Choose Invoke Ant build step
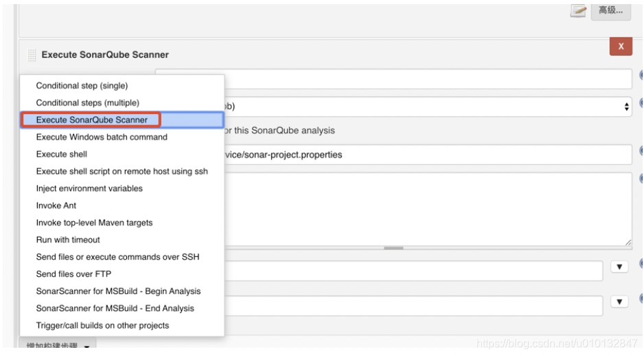Screen dimensions: 644x356 [122, 205]
